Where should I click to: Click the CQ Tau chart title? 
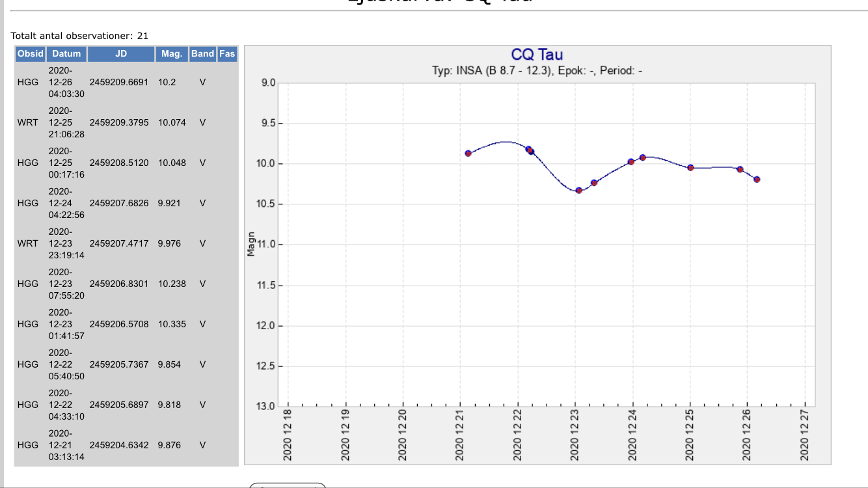pos(537,55)
